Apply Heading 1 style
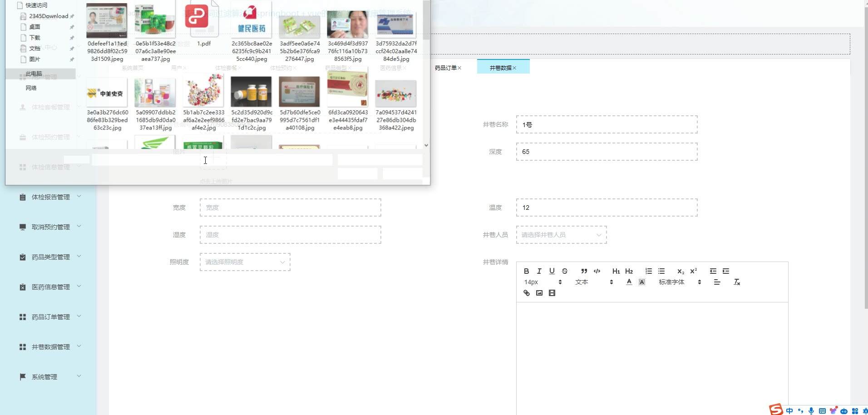The image size is (868, 415). click(x=616, y=271)
